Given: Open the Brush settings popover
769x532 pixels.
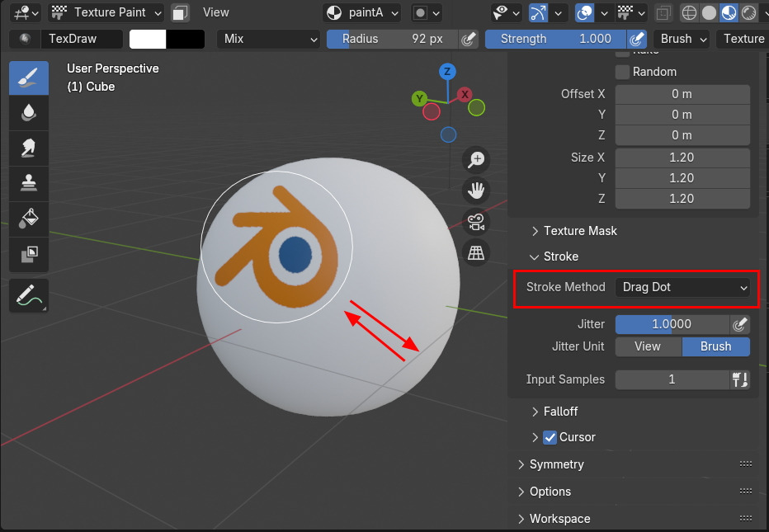Looking at the screenshot, I should coord(682,39).
